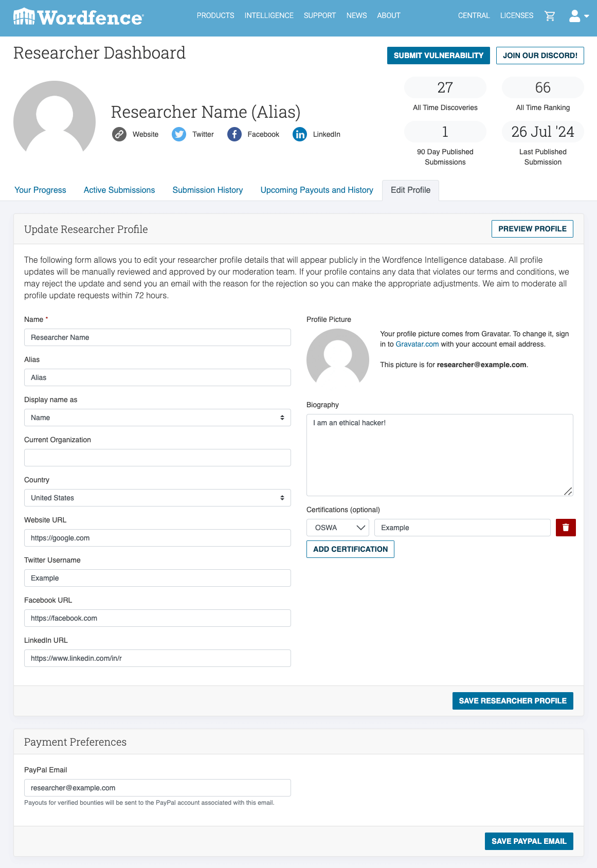597x868 pixels.
Task: Click the LinkedIn profile icon
Action: (x=300, y=134)
